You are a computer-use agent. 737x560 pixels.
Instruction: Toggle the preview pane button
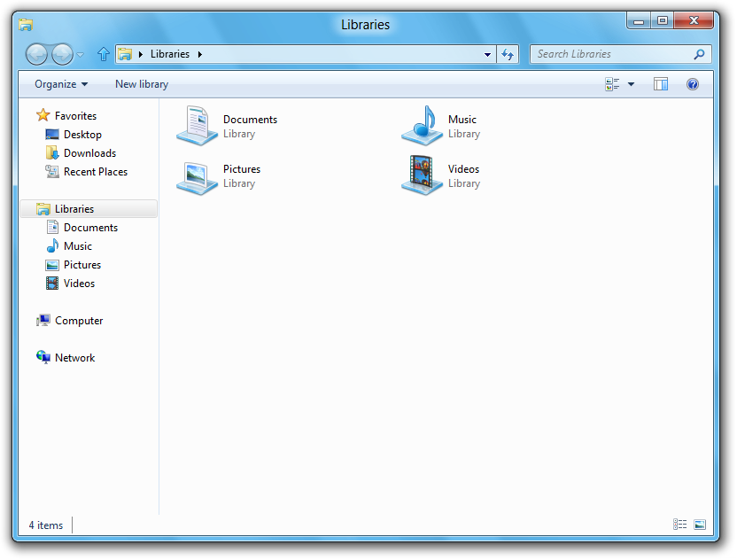click(x=661, y=84)
